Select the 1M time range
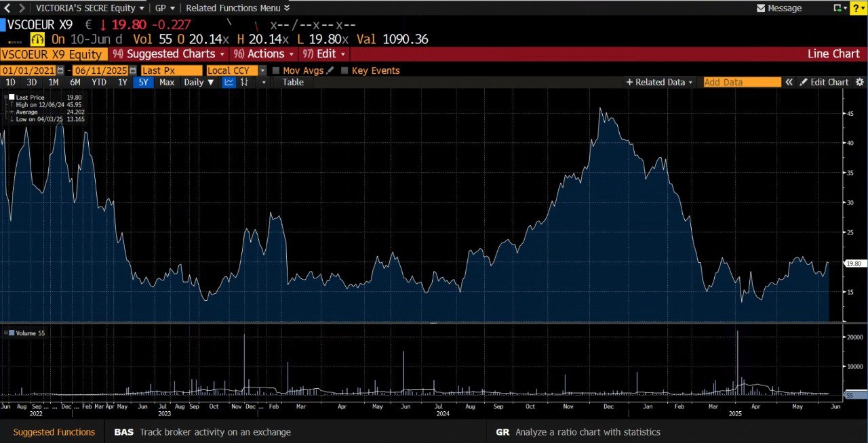 tap(54, 82)
